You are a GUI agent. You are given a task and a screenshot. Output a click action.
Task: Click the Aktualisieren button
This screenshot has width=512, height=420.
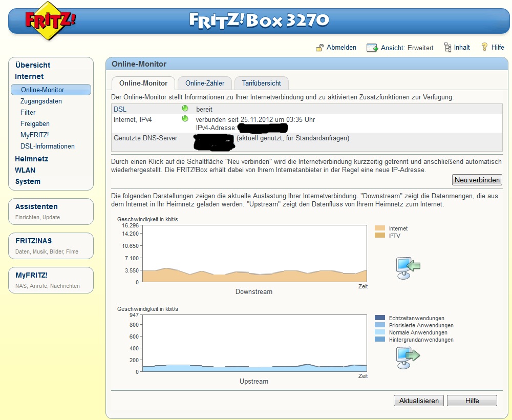coord(419,401)
